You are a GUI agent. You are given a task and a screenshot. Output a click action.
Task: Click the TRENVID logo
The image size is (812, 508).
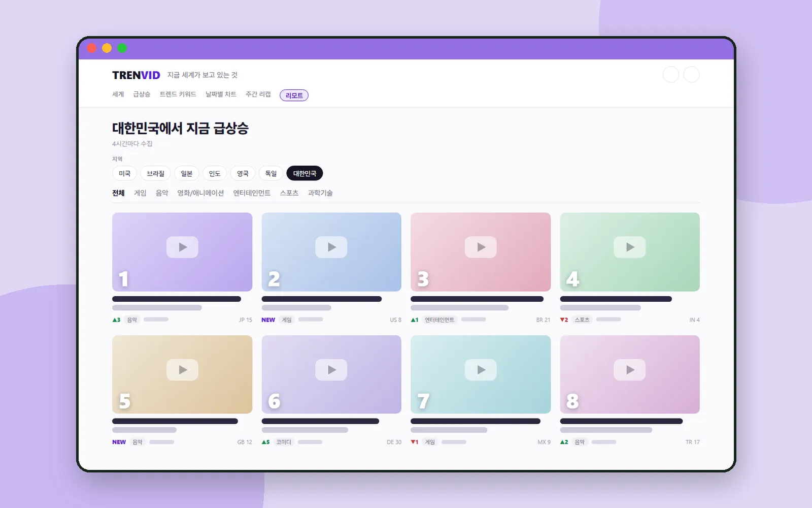(x=136, y=75)
